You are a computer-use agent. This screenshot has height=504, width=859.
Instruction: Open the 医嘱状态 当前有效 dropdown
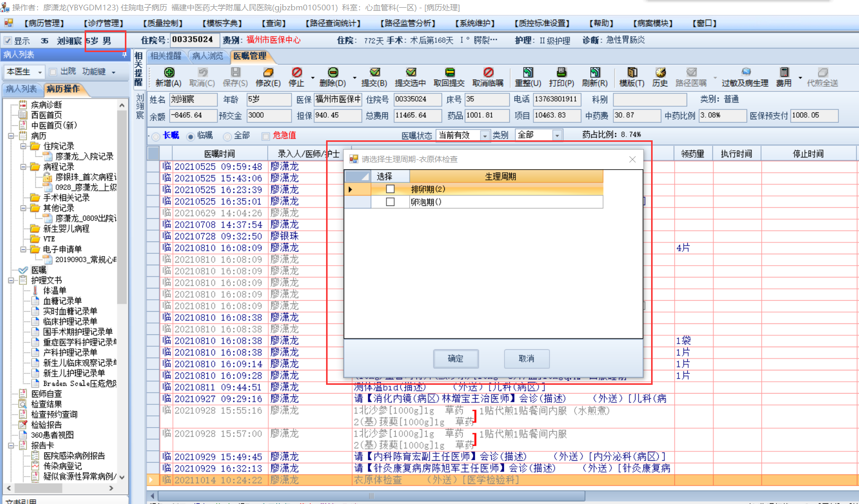(x=484, y=135)
